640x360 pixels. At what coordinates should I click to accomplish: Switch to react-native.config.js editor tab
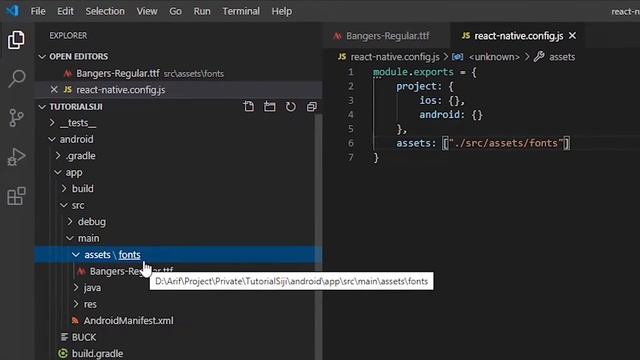pos(518,36)
